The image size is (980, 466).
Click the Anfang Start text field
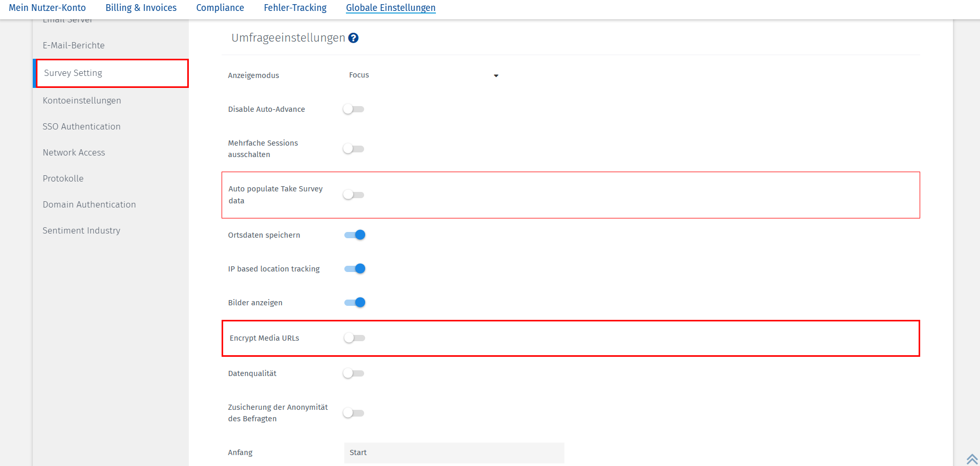pos(454,452)
